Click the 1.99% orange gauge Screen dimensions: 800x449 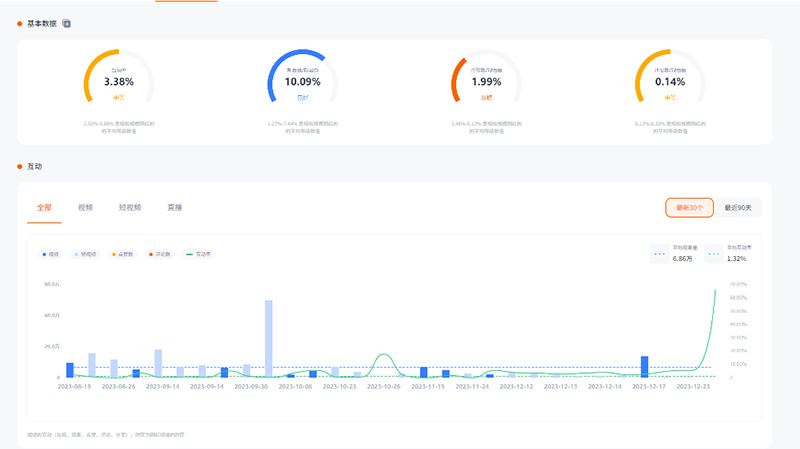487,81
